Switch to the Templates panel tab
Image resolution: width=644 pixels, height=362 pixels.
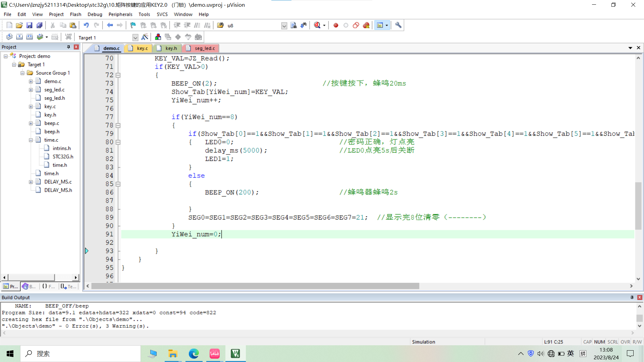pyautogui.click(x=68, y=287)
